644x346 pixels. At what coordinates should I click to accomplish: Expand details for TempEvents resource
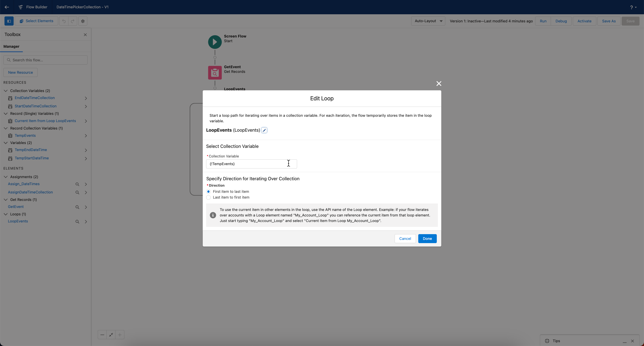tap(86, 136)
